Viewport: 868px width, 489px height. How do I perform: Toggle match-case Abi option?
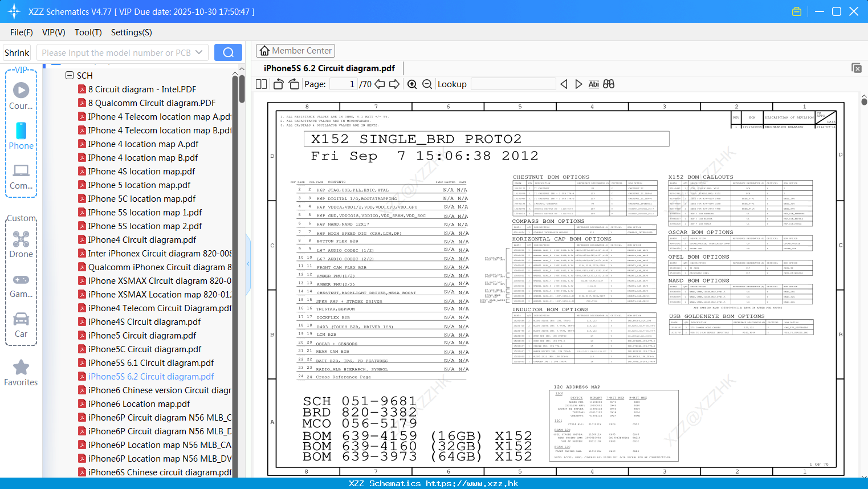click(x=593, y=84)
